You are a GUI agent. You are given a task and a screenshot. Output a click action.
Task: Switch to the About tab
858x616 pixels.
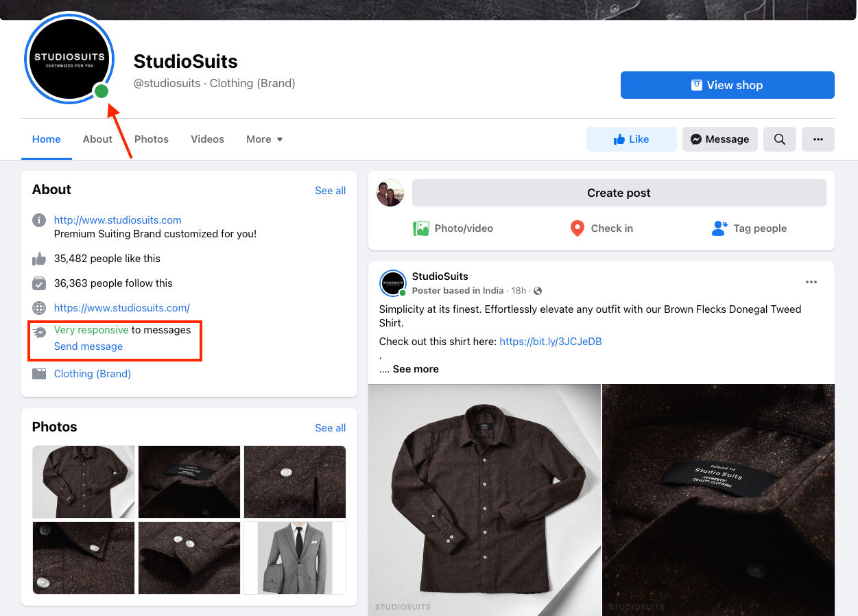click(97, 139)
